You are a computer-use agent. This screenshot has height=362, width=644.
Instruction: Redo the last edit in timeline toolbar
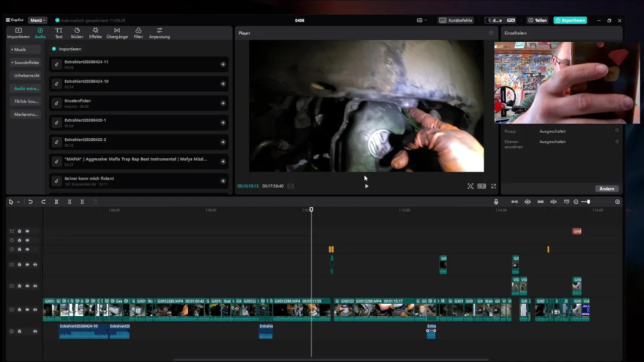click(x=43, y=202)
